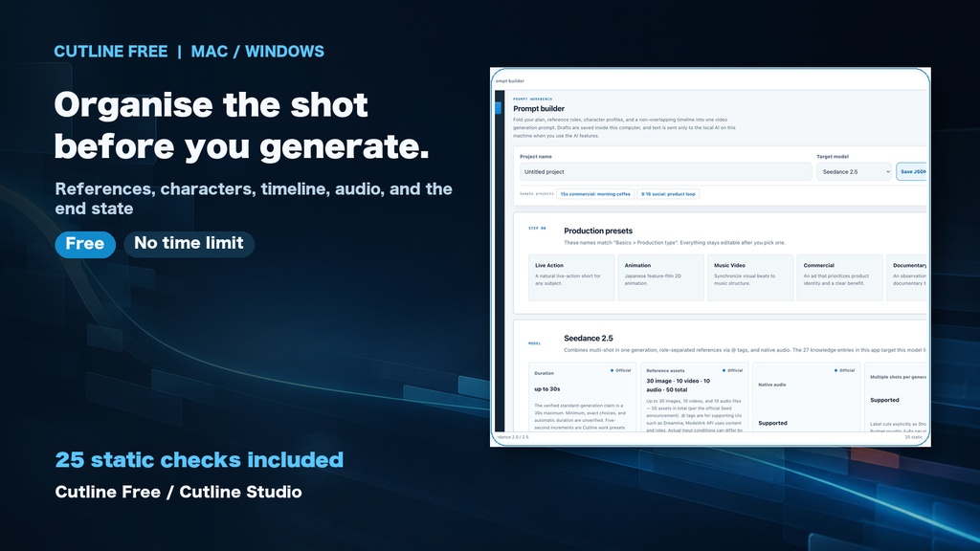Image resolution: width=980 pixels, height=551 pixels.
Task: Click the Official tag on Reference assets card
Action: [732, 370]
